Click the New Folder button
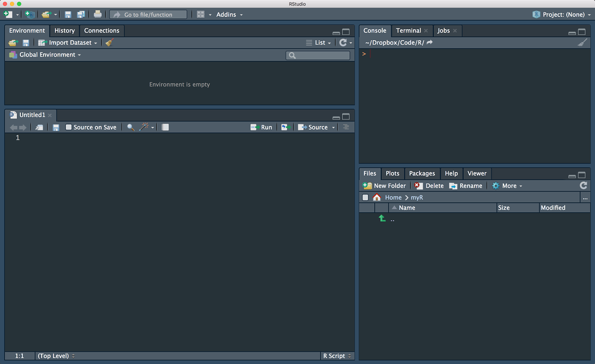Image resolution: width=595 pixels, height=364 pixels. click(x=384, y=186)
